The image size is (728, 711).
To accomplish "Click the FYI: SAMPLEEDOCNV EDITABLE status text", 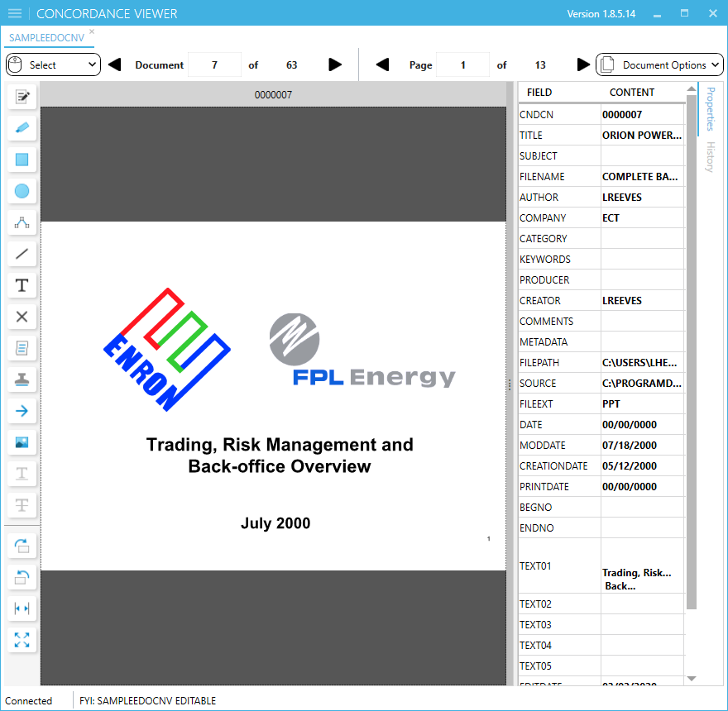I will coord(147,700).
